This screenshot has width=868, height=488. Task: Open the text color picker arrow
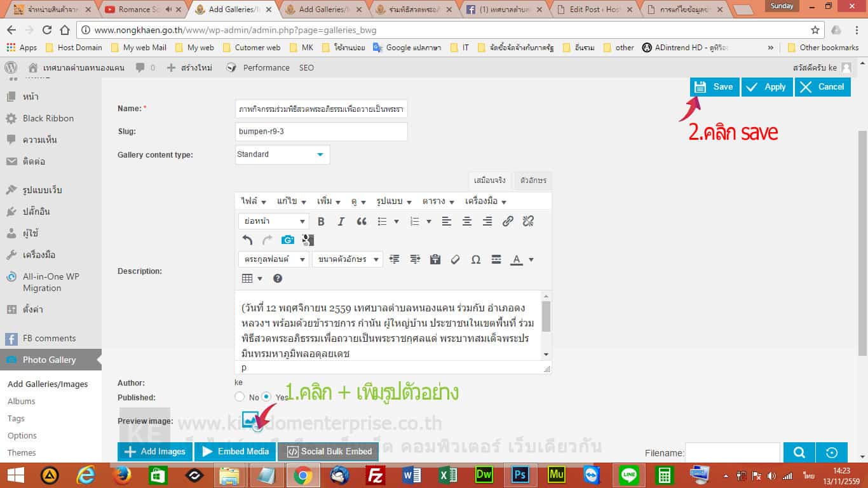click(x=531, y=259)
